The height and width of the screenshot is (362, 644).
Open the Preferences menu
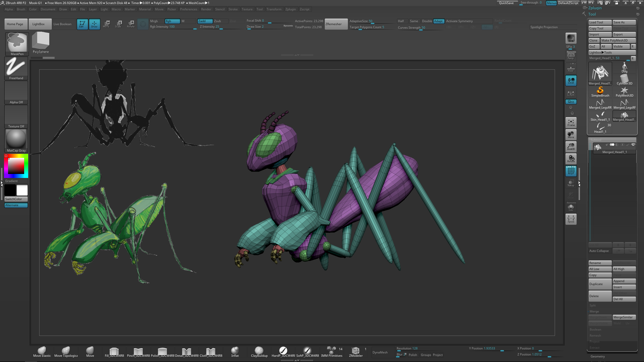pos(188,9)
